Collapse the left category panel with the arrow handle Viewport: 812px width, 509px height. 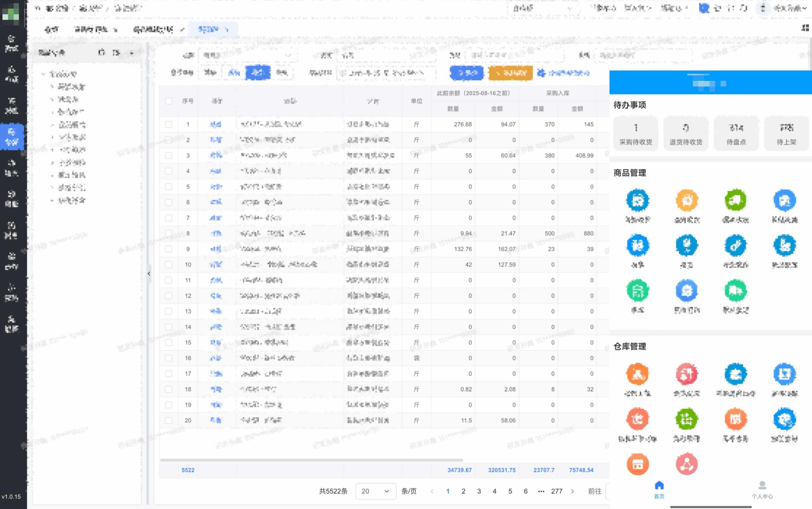click(x=149, y=273)
